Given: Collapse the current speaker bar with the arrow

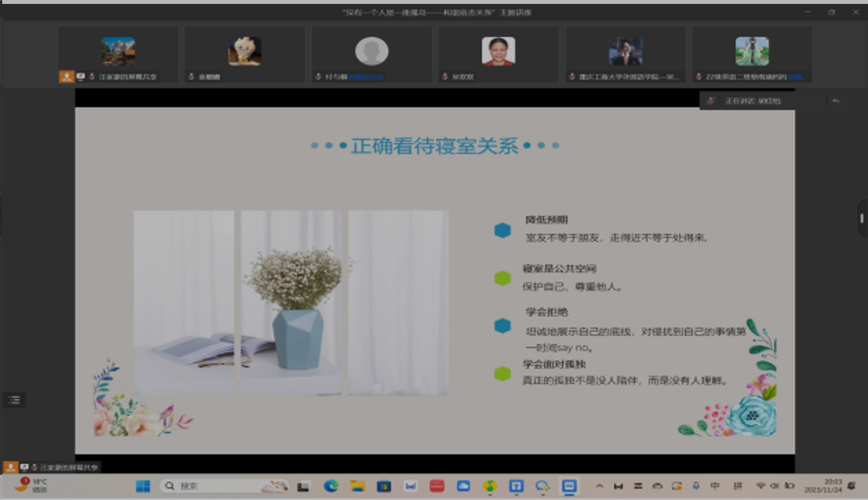Looking at the screenshot, I should click(836, 101).
